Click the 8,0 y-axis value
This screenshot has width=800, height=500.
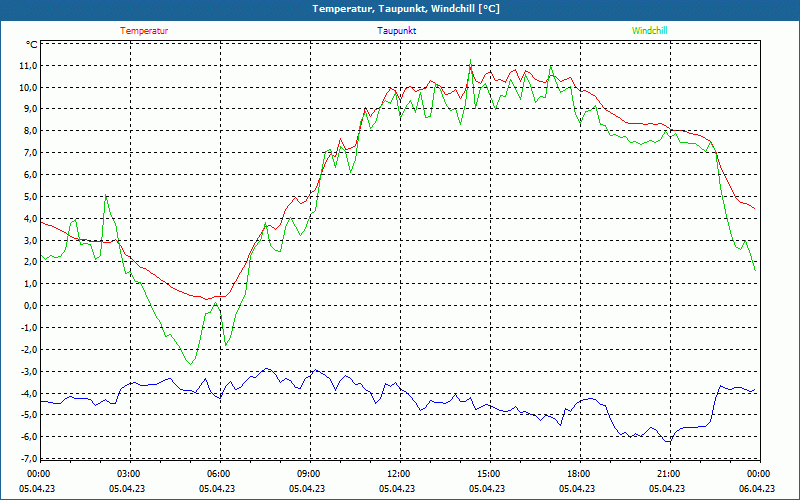coord(30,131)
